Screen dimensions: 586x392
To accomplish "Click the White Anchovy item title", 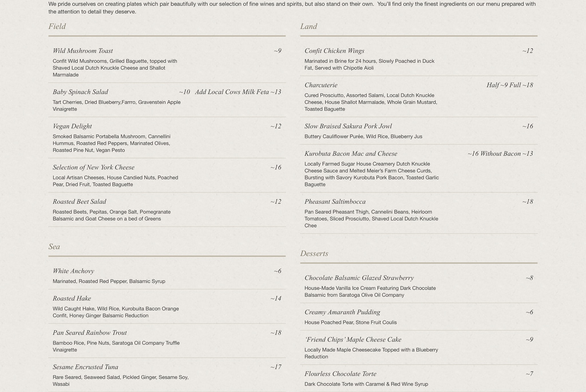I will tap(73, 271).
